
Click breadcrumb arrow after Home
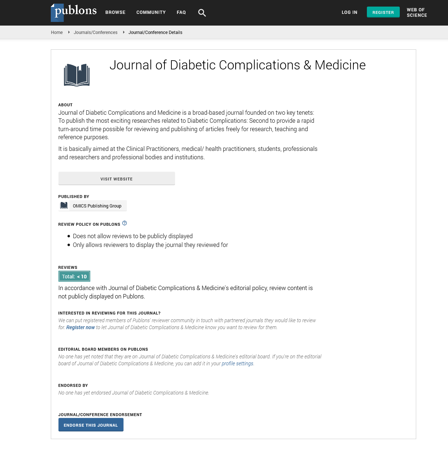click(69, 32)
